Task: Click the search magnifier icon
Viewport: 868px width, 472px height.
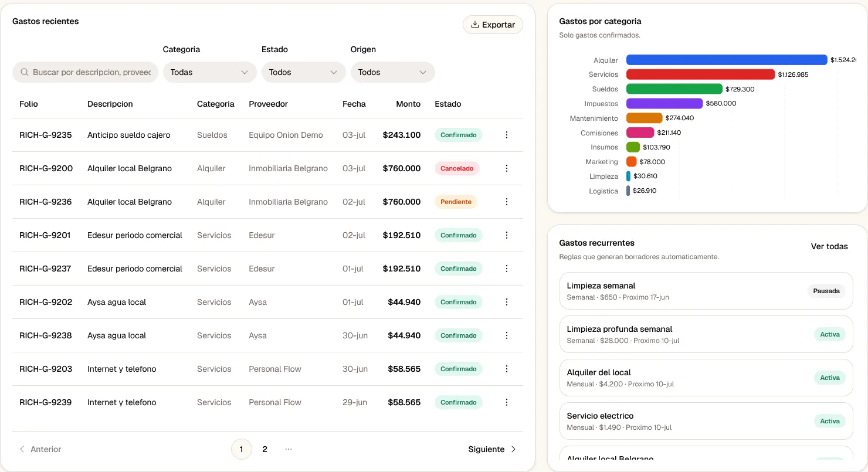Action: click(25, 72)
